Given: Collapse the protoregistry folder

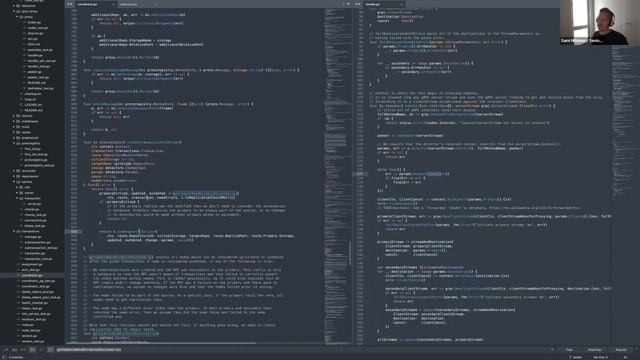Looking at the screenshot, I should (14, 144).
